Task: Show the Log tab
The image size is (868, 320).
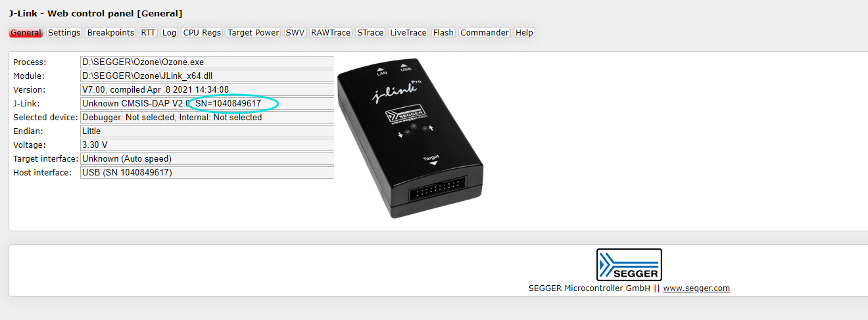Action: [169, 32]
